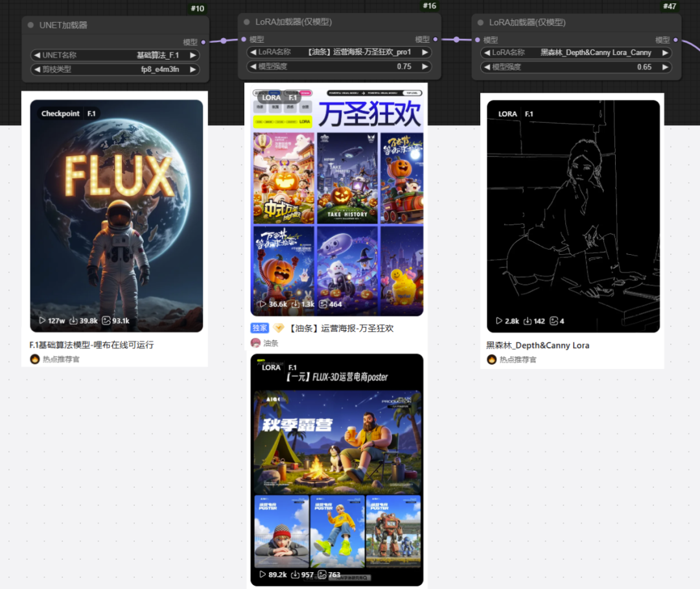700x589 pixels.
Task: Open author 油条 profile avatar
Action: 255,343
